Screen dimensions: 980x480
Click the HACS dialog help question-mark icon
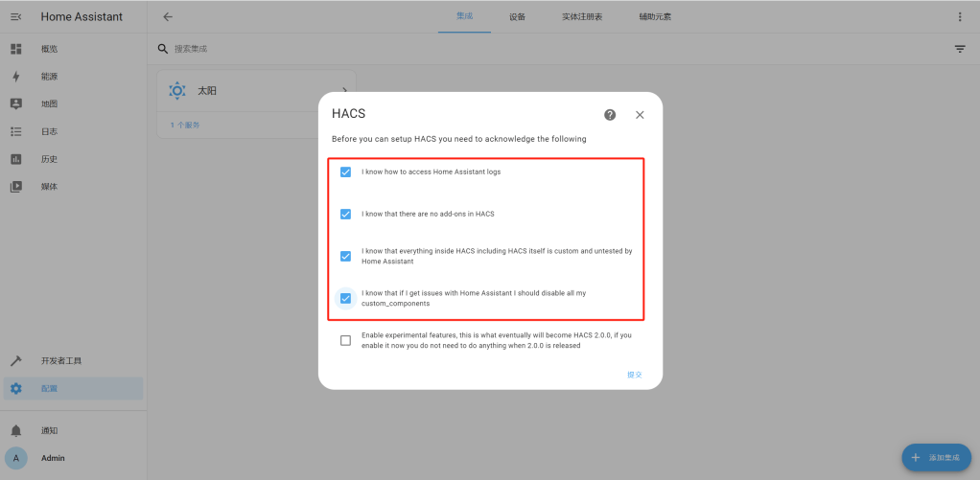click(x=610, y=115)
